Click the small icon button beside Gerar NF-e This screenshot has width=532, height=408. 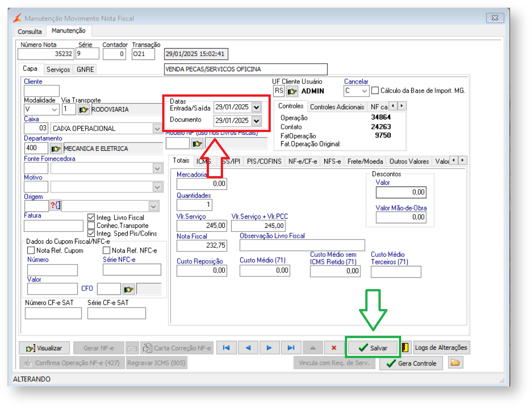pyautogui.click(x=132, y=348)
